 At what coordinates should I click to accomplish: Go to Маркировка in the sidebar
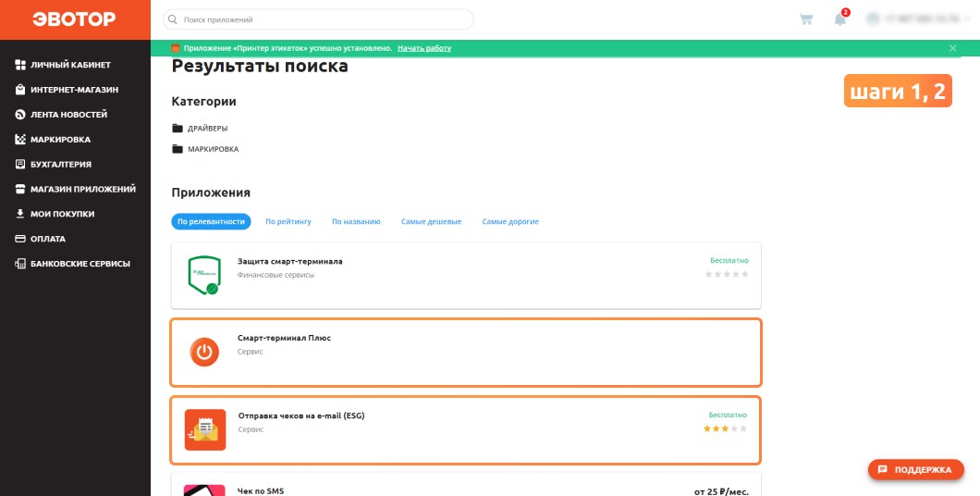coord(61,140)
